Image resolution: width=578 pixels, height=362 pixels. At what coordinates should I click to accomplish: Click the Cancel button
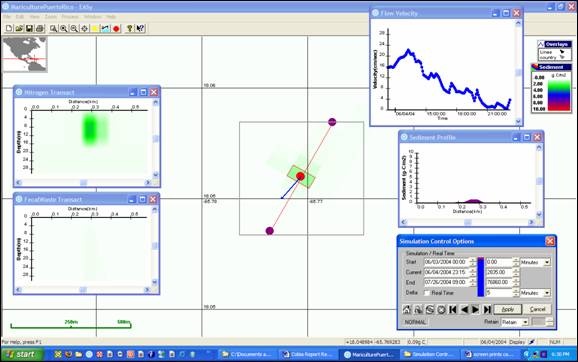pos(537,309)
